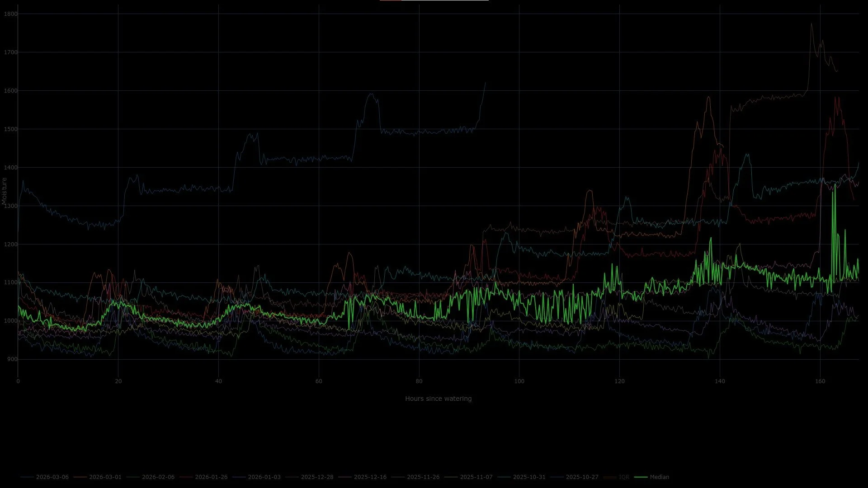Click the Hours since watering axis label
Viewport: 868px width, 488px height.
pyautogui.click(x=438, y=399)
